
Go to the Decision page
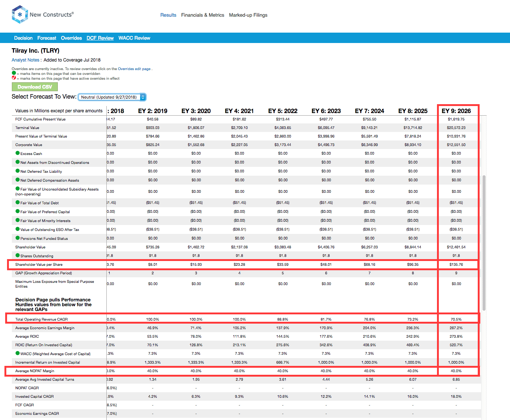click(23, 38)
